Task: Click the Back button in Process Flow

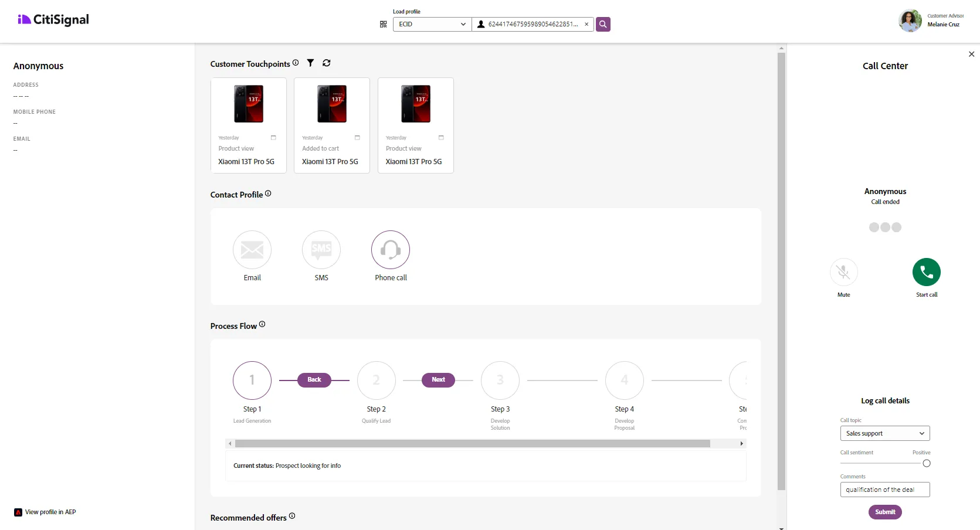Action: [314, 380]
